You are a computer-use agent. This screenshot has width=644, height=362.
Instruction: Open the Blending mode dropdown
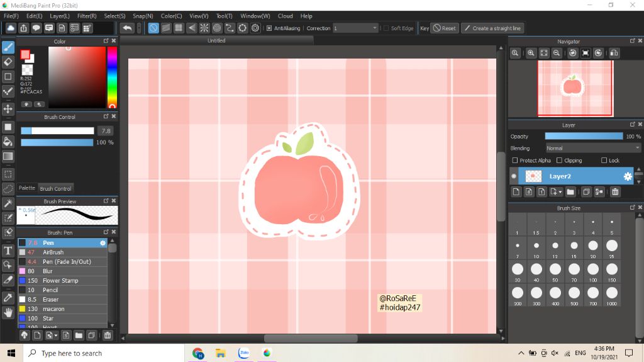coord(592,149)
